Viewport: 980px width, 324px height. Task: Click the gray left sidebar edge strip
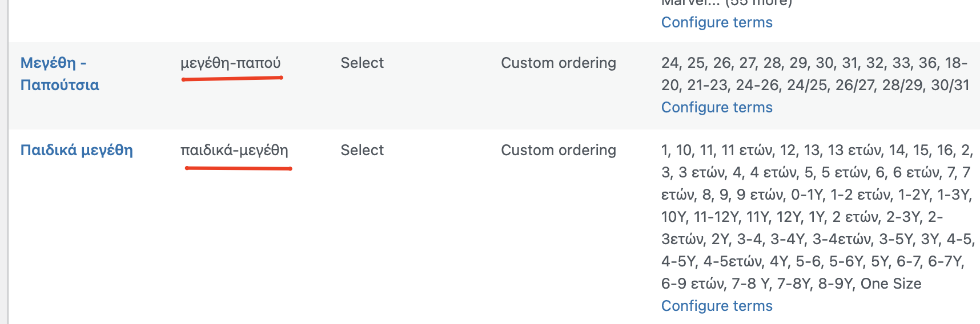(x=4, y=162)
